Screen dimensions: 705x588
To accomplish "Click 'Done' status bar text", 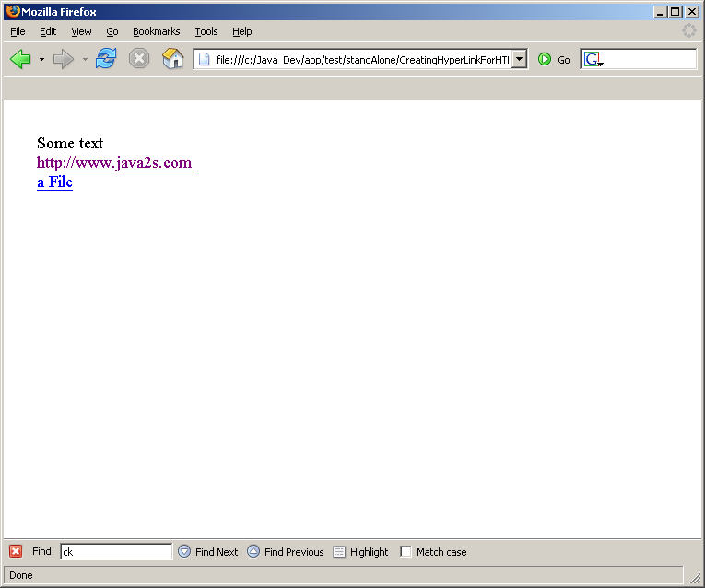I will coord(20,575).
